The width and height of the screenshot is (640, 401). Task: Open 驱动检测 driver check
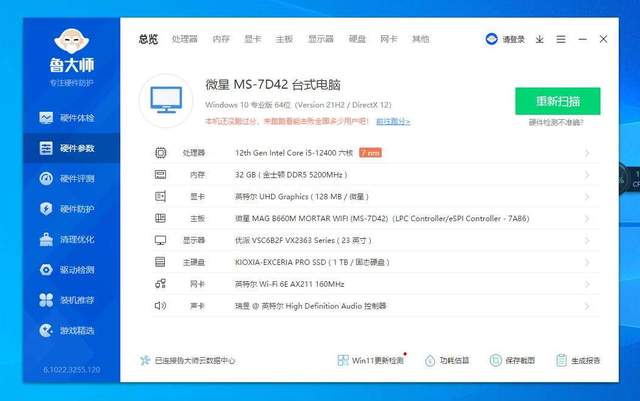point(71,270)
